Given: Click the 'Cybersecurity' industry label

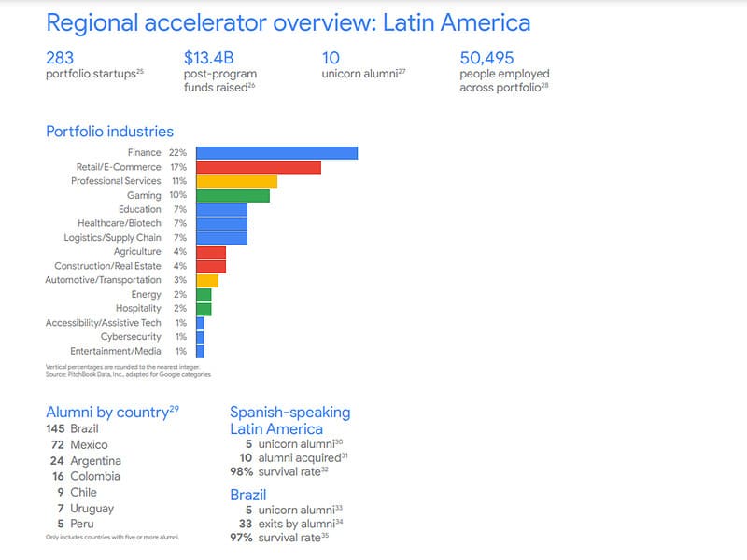Looking at the screenshot, I should coord(131,337).
